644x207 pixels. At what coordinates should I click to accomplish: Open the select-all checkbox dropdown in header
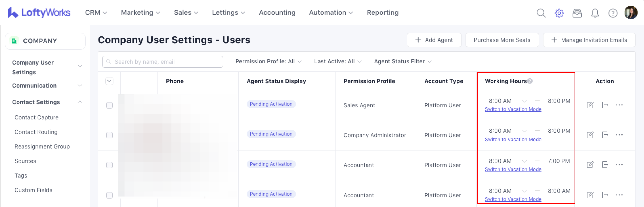pos(109,81)
